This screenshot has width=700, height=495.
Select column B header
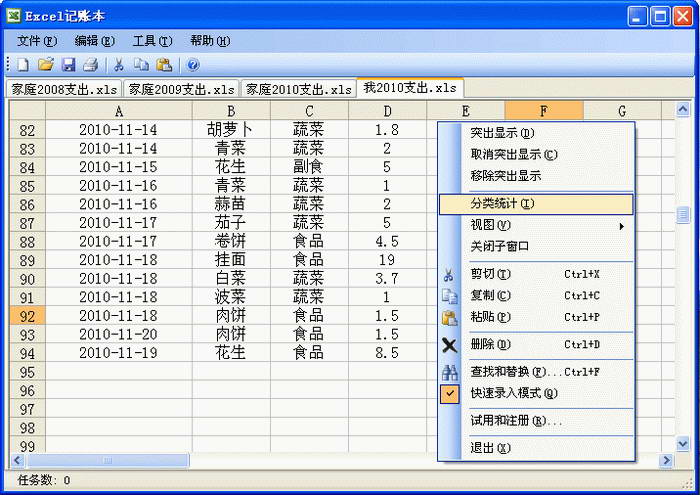pyautogui.click(x=231, y=111)
